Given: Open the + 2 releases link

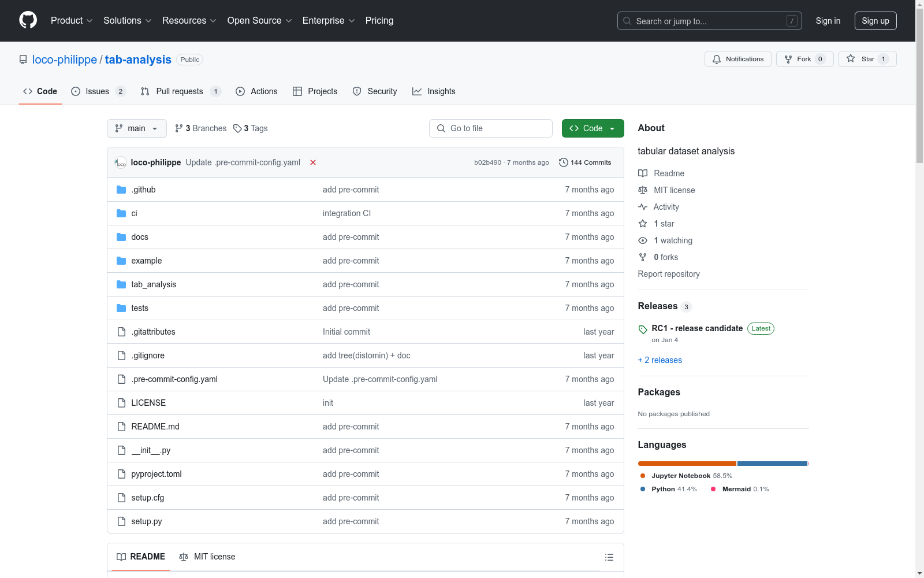Looking at the screenshot, I should coord(660,360).
